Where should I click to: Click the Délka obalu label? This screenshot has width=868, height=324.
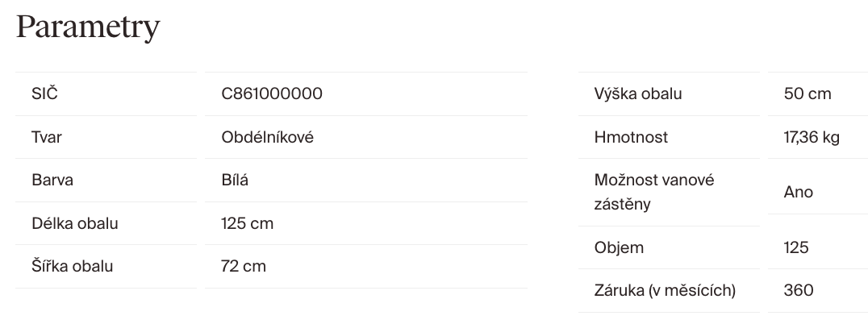click(x=75, y=223)
